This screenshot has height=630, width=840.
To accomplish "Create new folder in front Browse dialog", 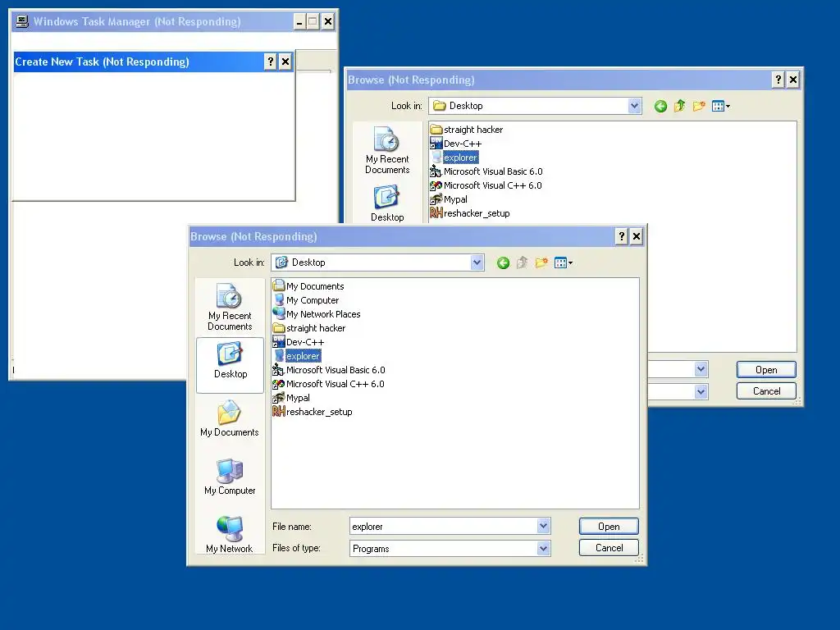I will pos(541,262).
